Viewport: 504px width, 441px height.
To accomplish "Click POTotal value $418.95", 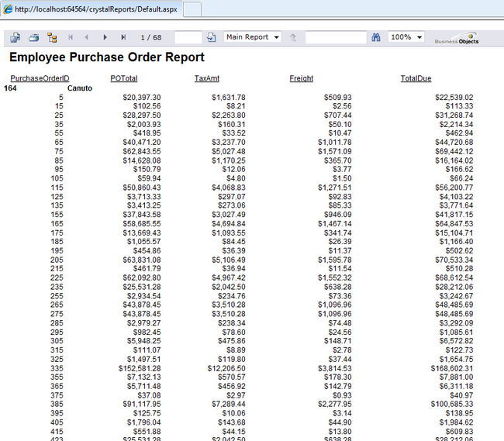I will coord(147,133).
